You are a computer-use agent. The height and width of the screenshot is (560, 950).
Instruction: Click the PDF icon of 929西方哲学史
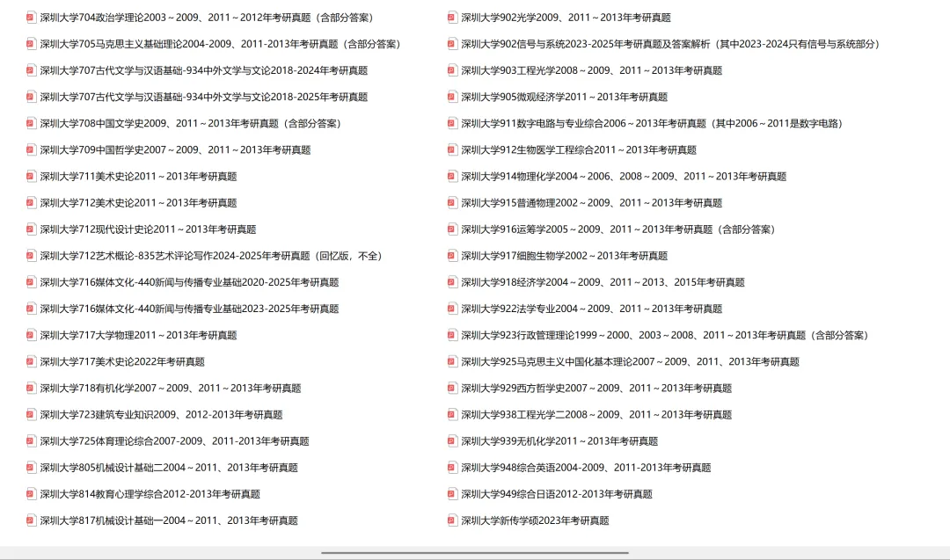[x=452, y=388]
